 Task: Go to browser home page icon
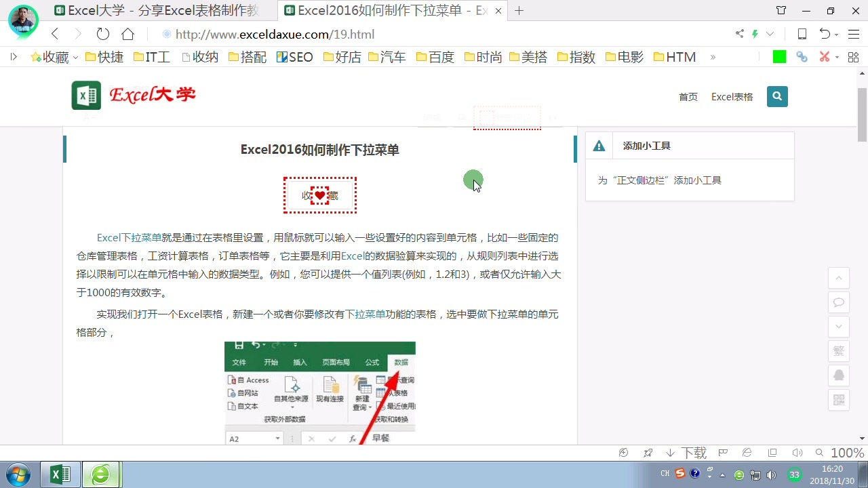pyautogui.click(x=127, y=34)
